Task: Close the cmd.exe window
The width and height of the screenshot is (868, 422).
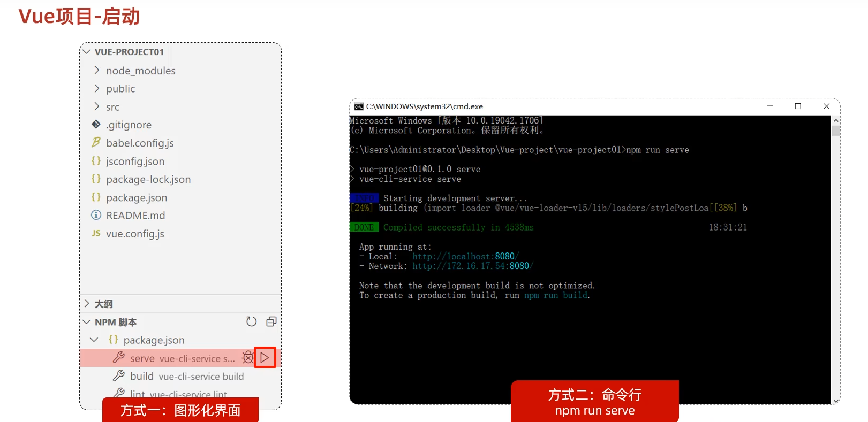Action: pos(826,106)
